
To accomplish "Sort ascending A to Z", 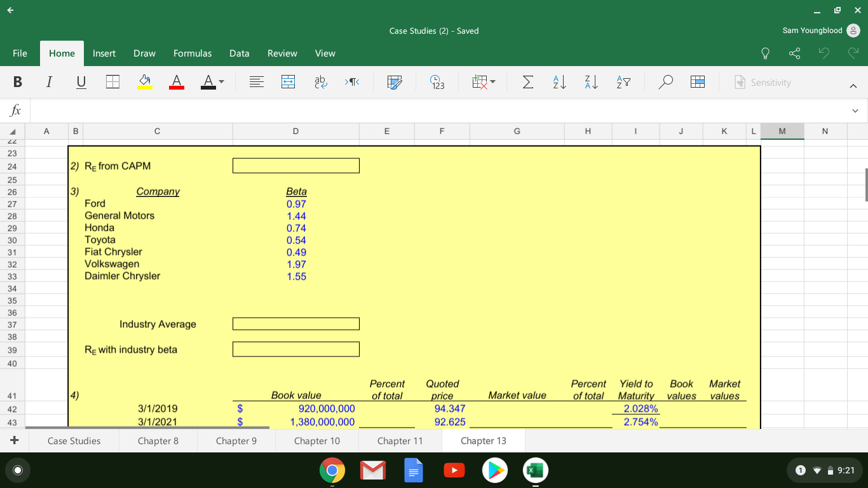I will click(559, 83).
